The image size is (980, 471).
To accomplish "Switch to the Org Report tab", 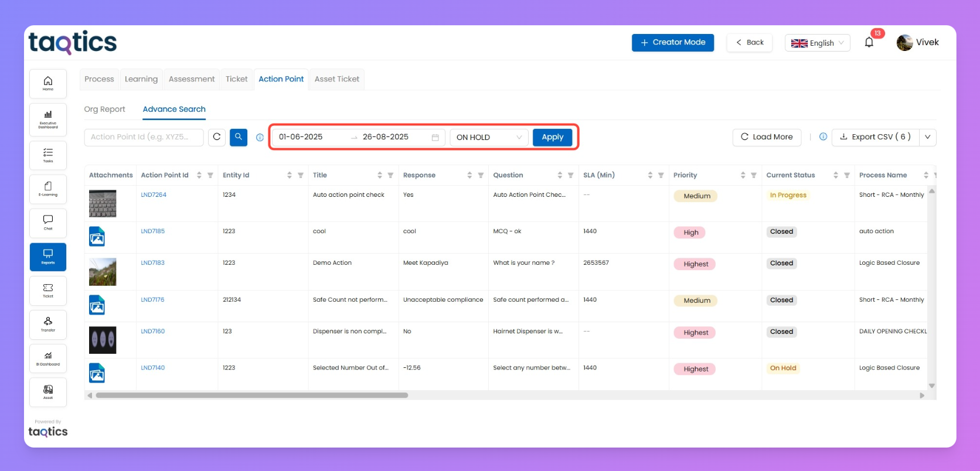I will (104, 110).
